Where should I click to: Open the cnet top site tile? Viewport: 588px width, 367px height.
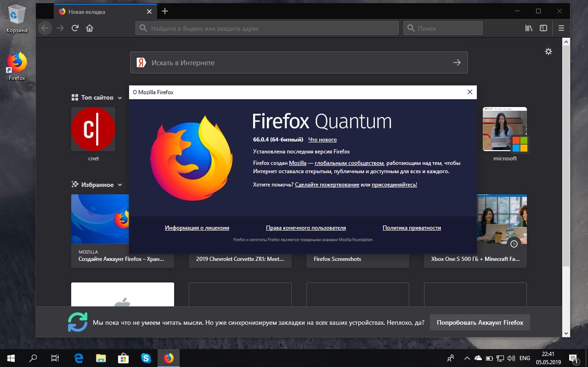point(93,129)
